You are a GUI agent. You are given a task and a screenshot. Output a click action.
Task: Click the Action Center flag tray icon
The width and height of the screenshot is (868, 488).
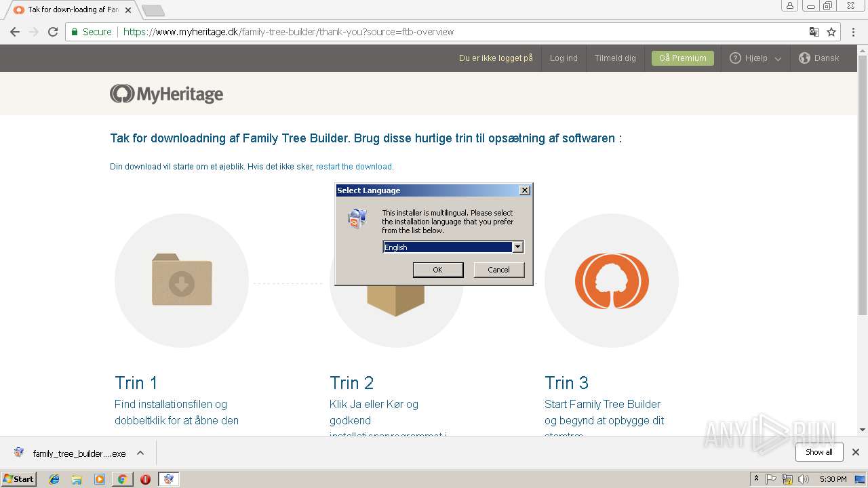click(x=771, y=479)
